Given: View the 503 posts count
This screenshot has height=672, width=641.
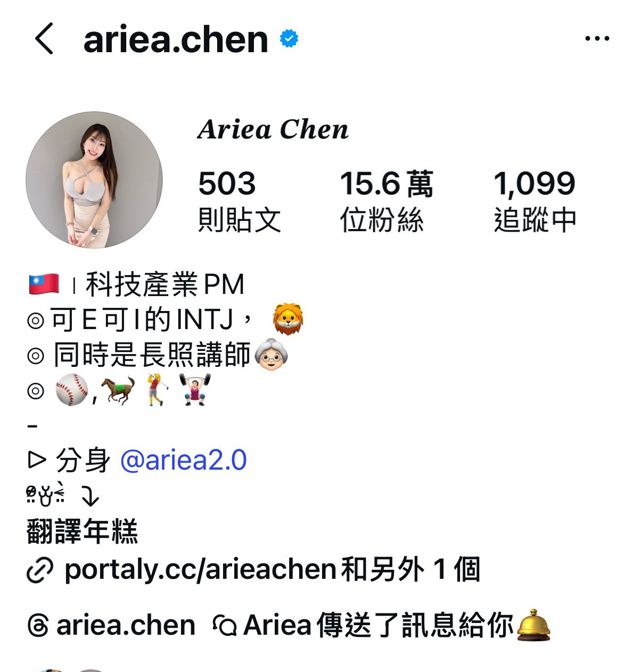Looking at the screenshot, I should [x=239, y=201].
